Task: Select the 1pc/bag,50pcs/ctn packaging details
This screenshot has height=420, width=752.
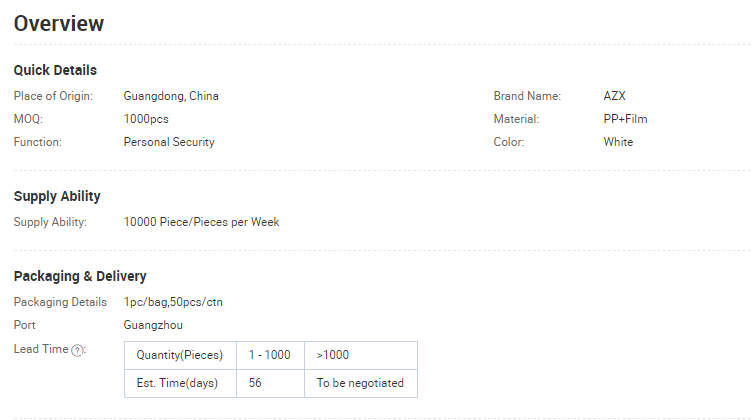Action: (x=173, y=302)
